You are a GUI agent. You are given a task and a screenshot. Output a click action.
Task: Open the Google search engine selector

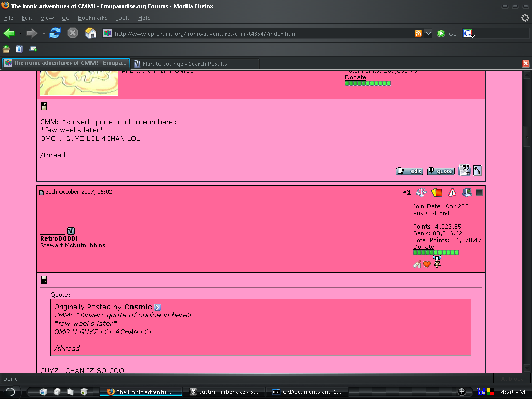469,33
